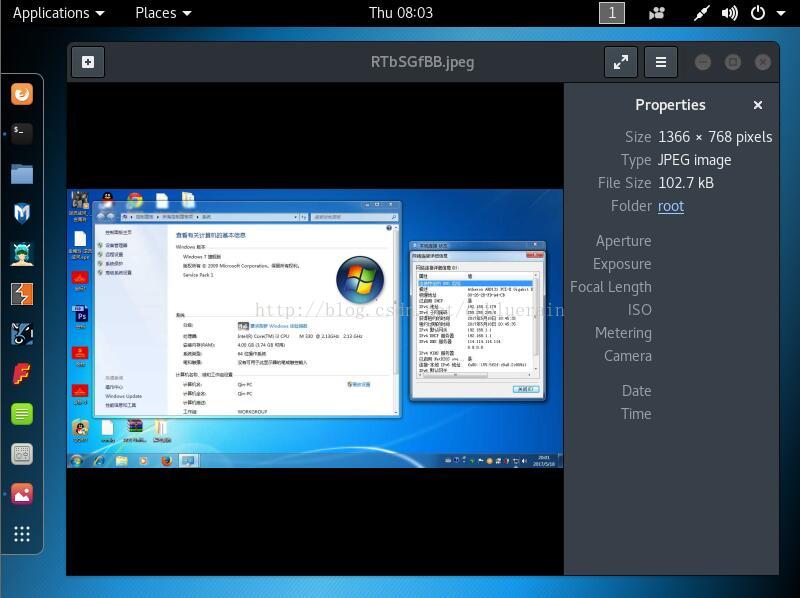The height and width of the screenshot is (598, 800).
Task: Close the image viewer window
Action: pos(763,62)
